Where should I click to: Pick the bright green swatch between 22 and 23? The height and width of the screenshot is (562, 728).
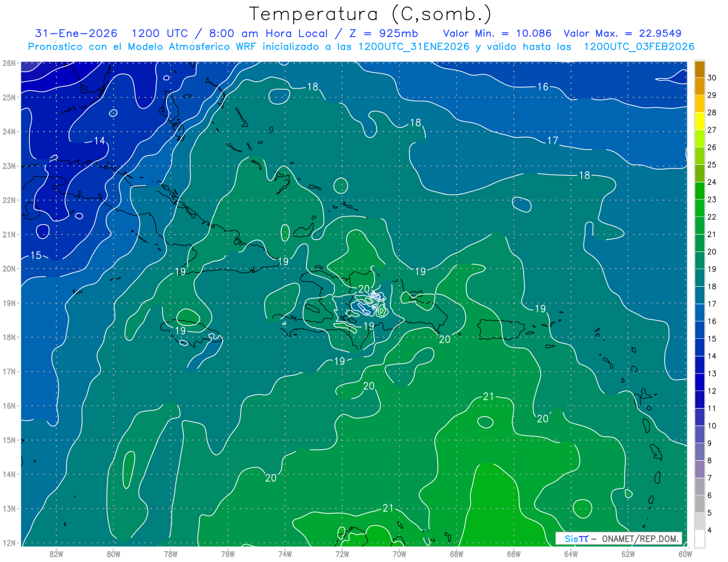point(699,209)
